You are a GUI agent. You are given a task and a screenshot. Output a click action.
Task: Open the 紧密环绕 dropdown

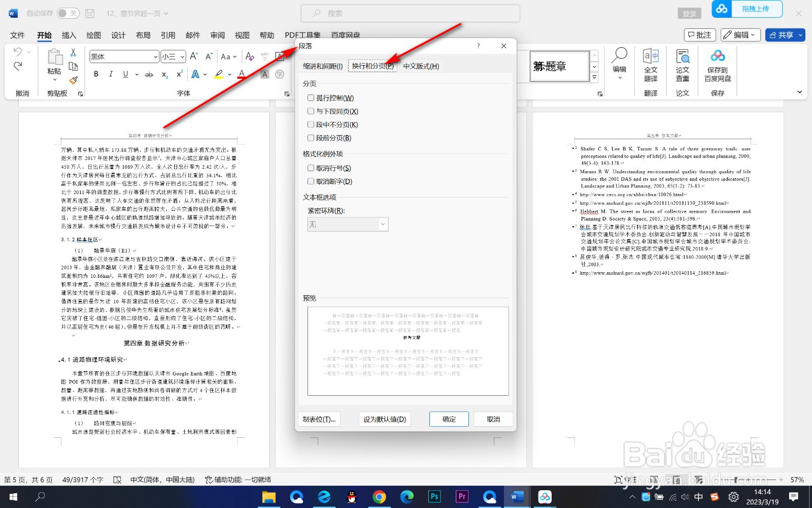pyautogui.click(x=383, y=224)
